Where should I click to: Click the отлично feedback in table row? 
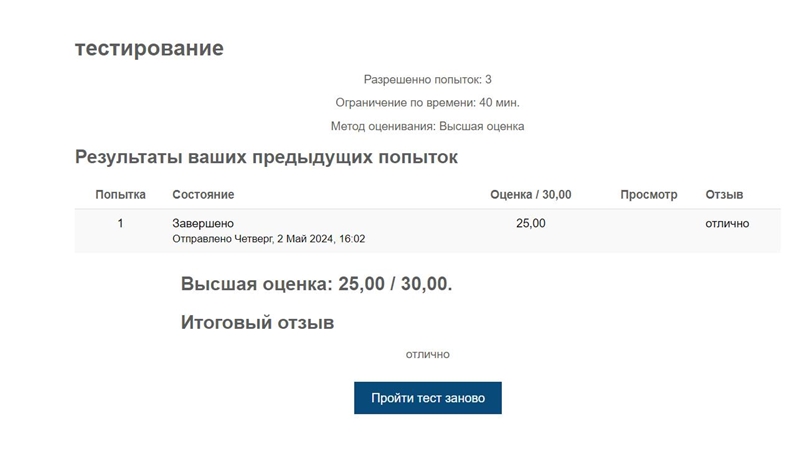coord(727,223)
